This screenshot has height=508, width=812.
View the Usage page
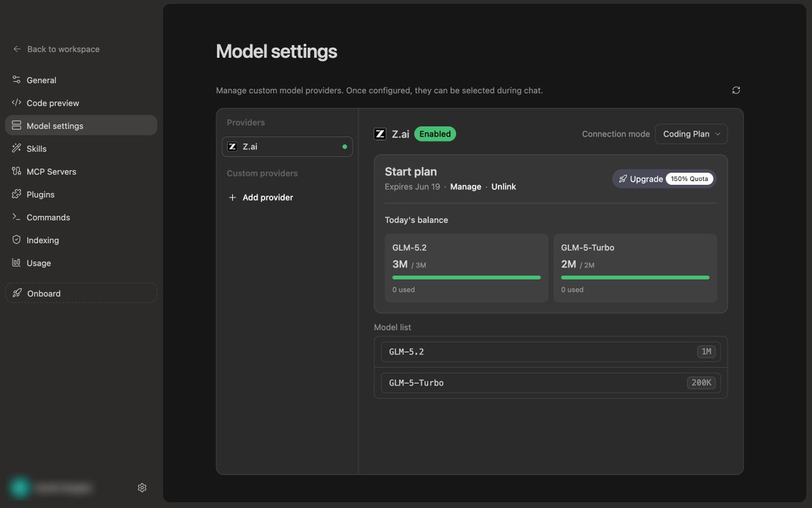[81, 263]
